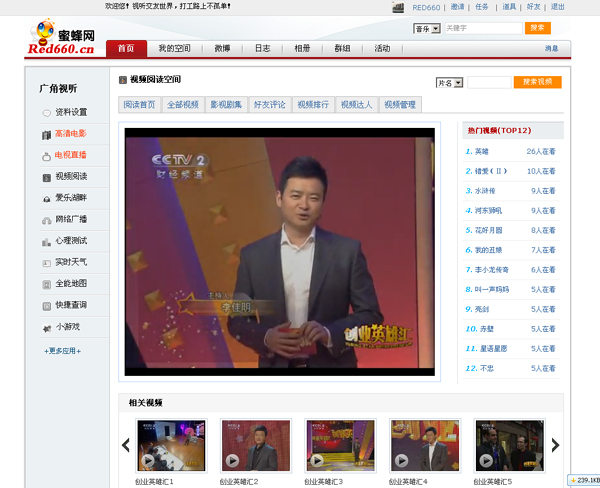
Task: Switch to the 好友评论 tab
Action: (270, 105)
